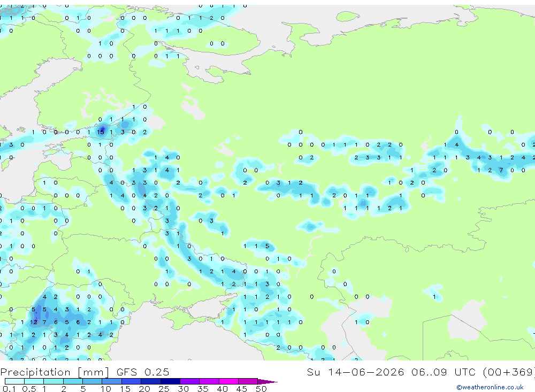Click the 'Precipitation [mm]' title text
535x392 pixels.
[55, 372]
